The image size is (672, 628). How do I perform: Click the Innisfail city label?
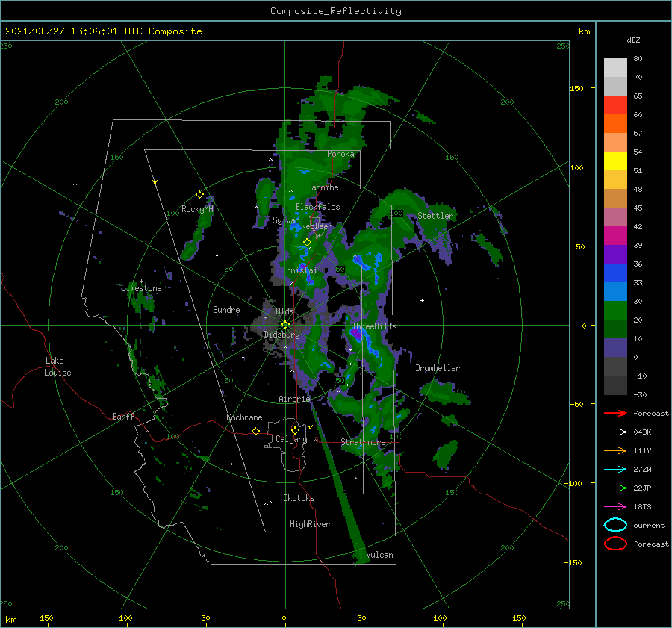pyautogui.click(x=302, y=270)
